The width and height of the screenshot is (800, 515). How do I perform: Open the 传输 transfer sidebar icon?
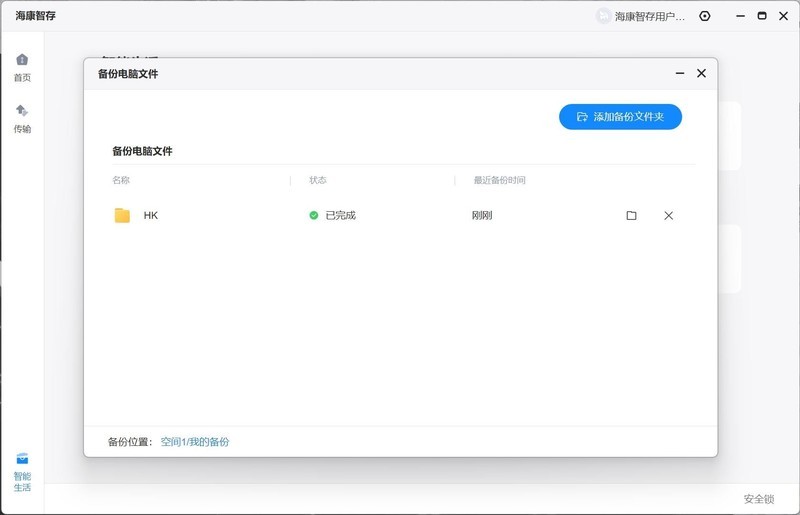click(22, 118)
